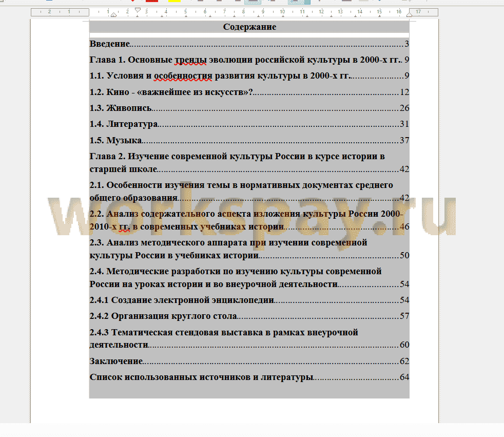The height and width of the screenshot is (437, 504).
Task: Click page number 3 beside Введение
Action: point(406,44)
